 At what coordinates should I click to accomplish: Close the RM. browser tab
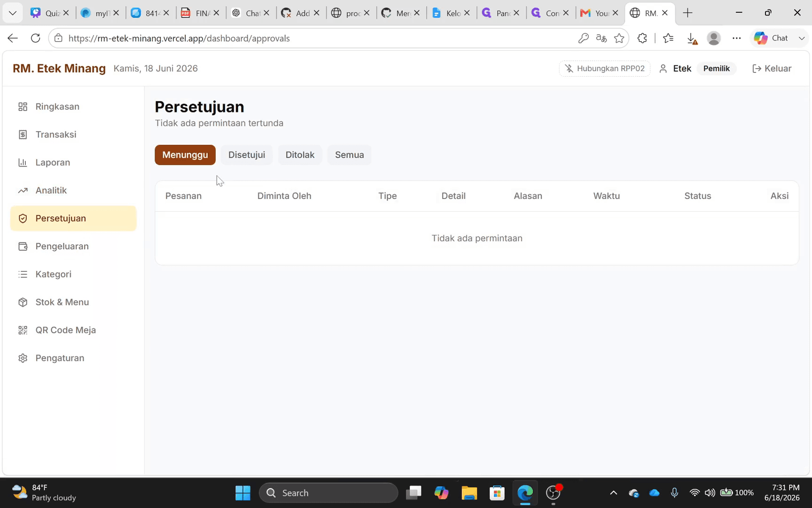point(664,13)
